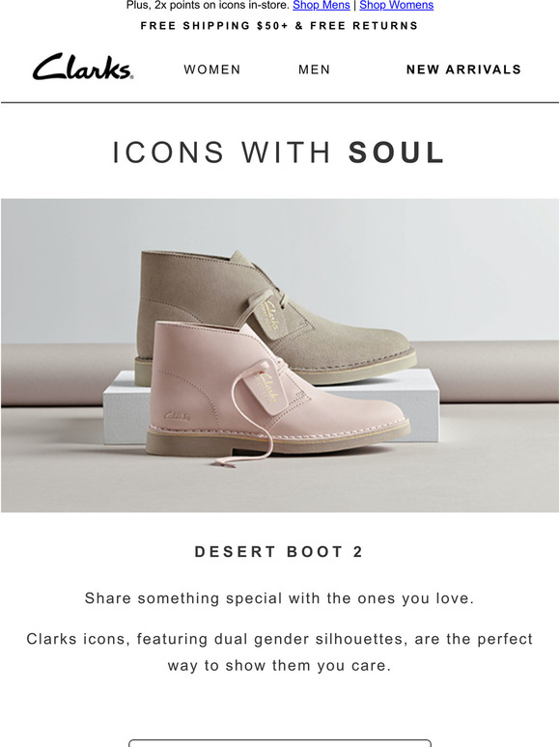Click the embossed Clarks logo on pink heel
The image size is (560, 747).
click(177, 416)
